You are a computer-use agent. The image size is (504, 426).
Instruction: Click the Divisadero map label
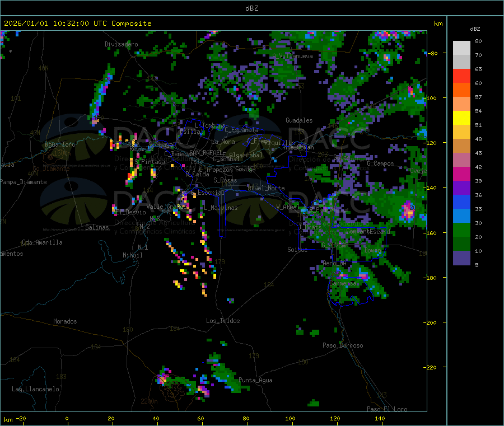[121, 44]
